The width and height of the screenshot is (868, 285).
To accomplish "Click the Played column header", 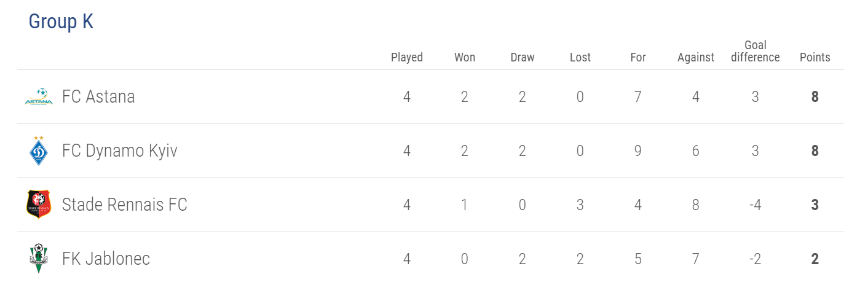I will 407,57.
